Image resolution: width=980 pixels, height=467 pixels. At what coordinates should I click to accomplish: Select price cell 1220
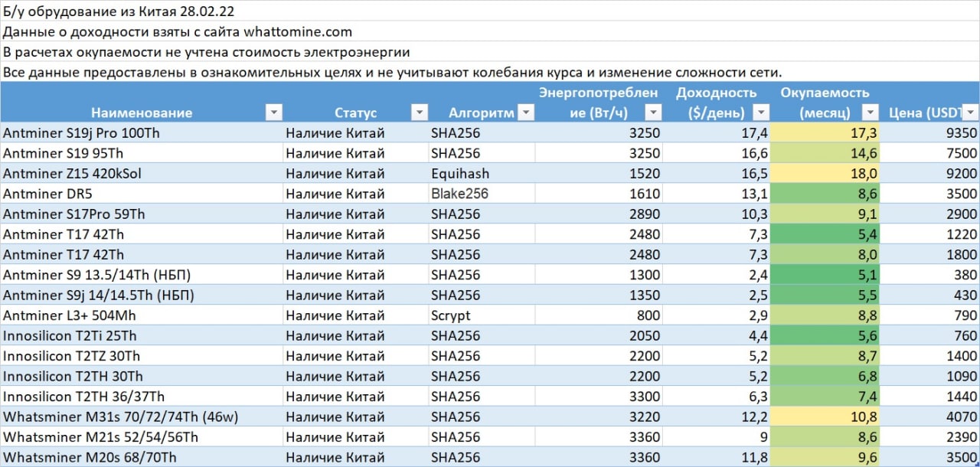click(x=929, y=234)
